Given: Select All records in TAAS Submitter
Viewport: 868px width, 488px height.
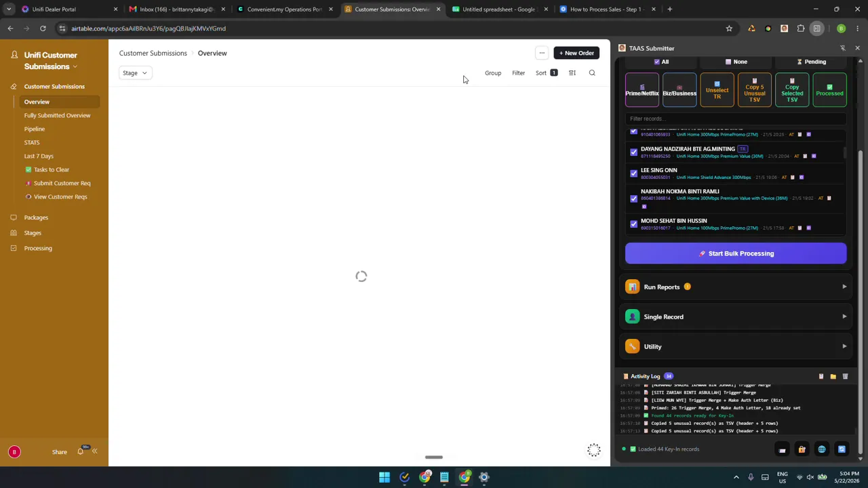Looking at the screenshot, I should (x=661, y=62).
